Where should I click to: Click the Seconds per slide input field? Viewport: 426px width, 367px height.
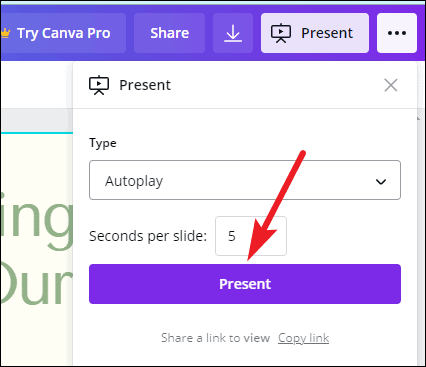click(x=251, y=236)
